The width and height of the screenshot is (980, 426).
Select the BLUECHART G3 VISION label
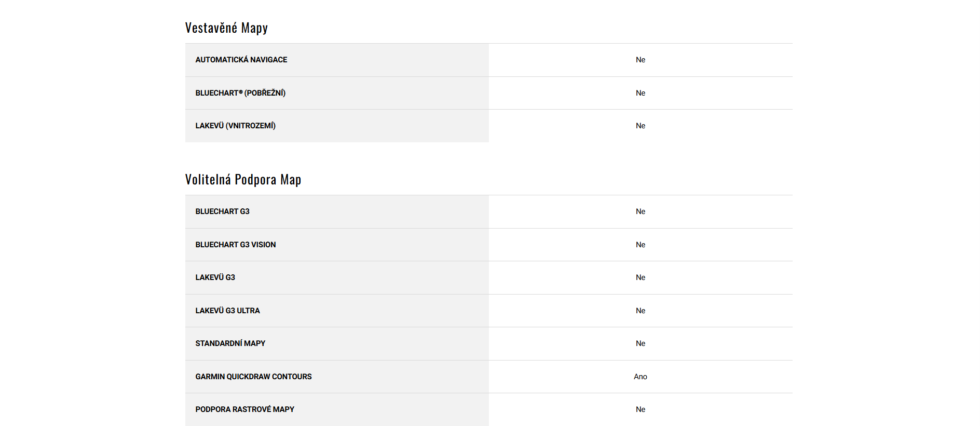(x=236, y=245)
